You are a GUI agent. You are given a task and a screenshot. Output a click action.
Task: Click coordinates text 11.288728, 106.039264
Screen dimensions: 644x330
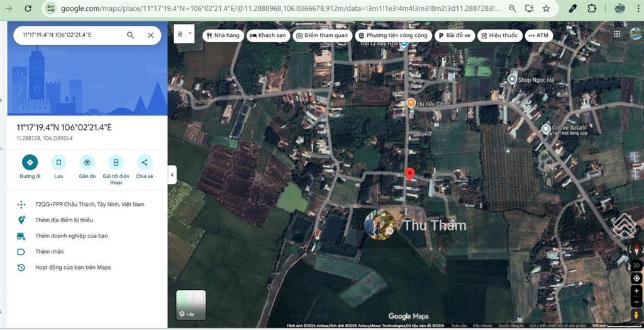pos(45,139)
